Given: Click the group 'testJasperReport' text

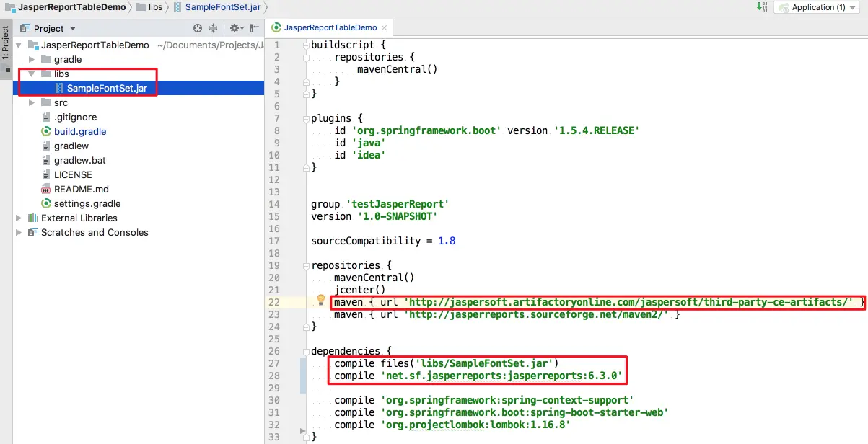Looking at the screenshot, I should (398, 204).
